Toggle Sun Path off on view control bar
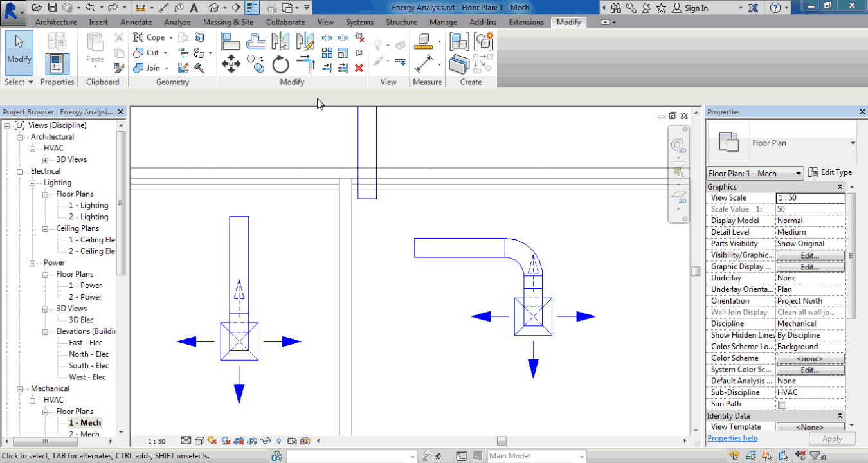This screenshot has width=868, height=463. click(211, 441)
